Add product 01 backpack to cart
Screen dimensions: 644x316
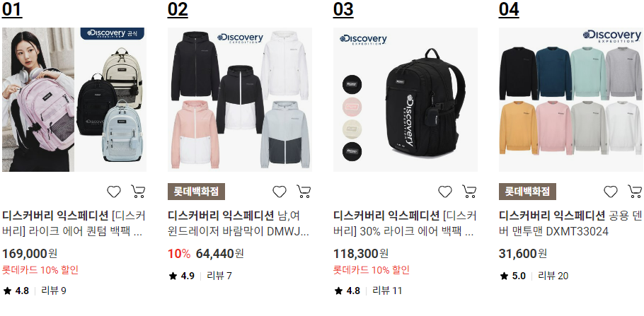coord(138,192)
